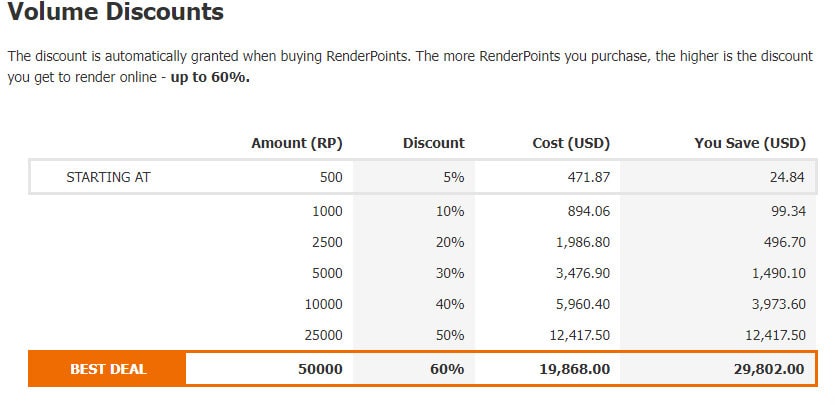Select the 5,960.40 cost value
Image resolution: width=835 pixels, height=405 pixels.
[582, 304]
